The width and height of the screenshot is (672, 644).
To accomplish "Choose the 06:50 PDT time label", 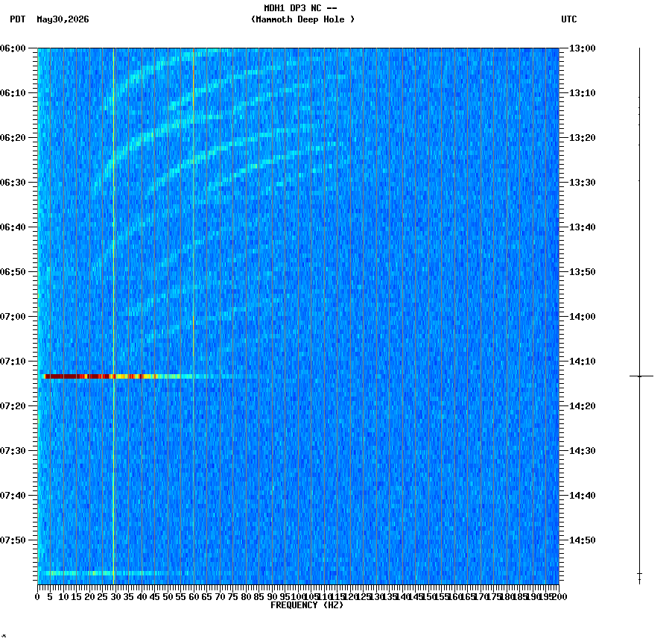I will 13,272.
